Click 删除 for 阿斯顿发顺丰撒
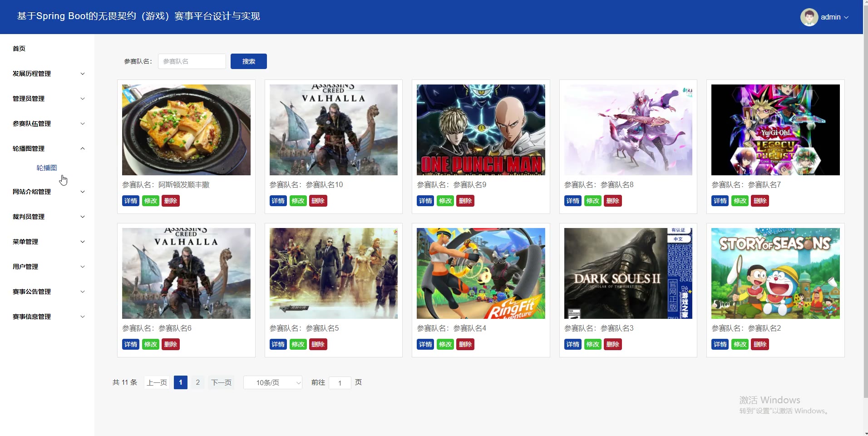This screenshot has height=436, width=868. pyautogui.click(x=171, y=201)
